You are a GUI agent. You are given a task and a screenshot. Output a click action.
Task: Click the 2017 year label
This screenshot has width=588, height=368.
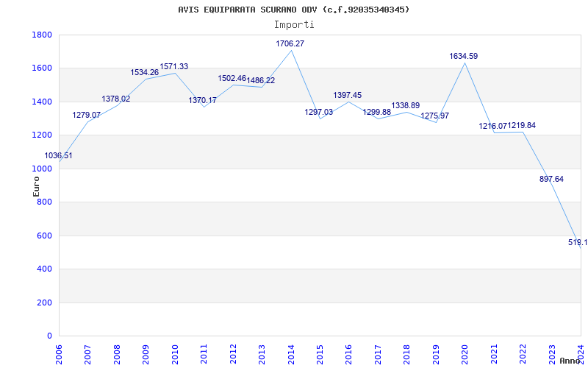click(378, 354)
